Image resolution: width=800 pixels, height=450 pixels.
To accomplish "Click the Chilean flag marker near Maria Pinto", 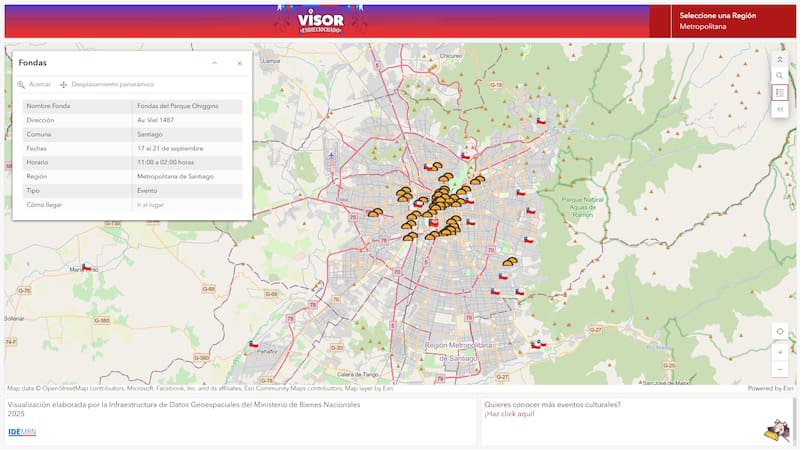I will click(87, 268).
